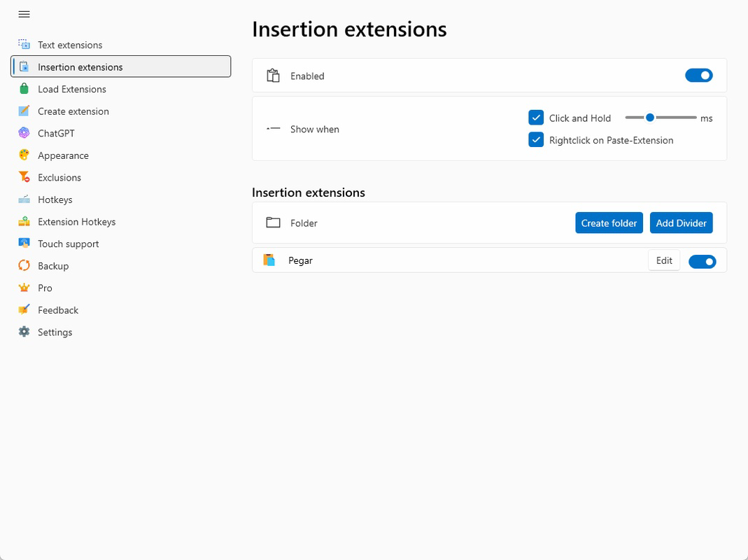Click the Hotkeys keyboard icon

click(24, 199)
